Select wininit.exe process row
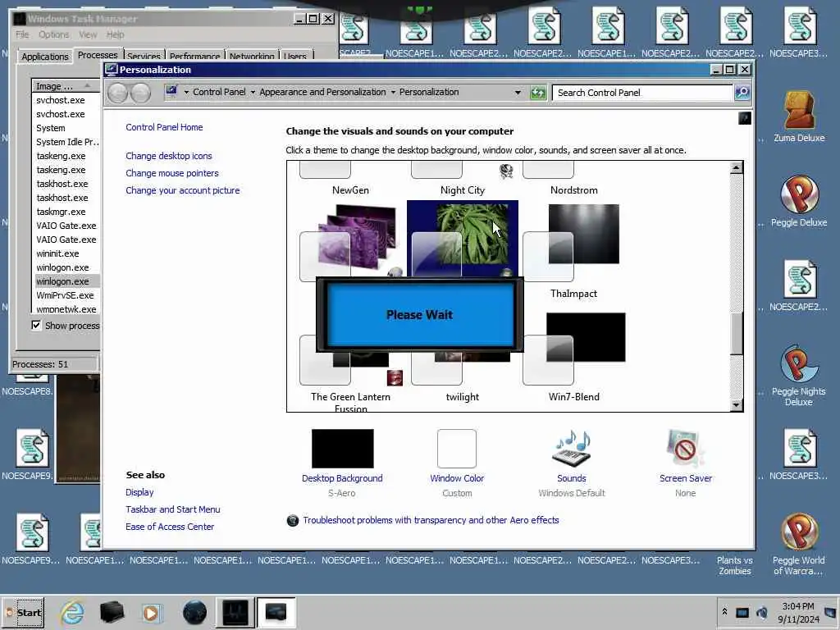840x630 pixels. click(x=66, y=253)
